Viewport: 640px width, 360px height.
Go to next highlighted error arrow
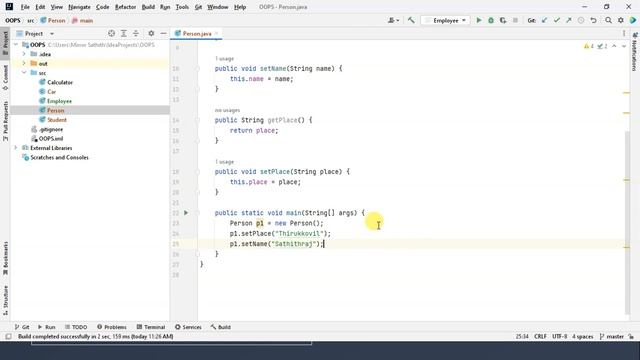(624, 46)
